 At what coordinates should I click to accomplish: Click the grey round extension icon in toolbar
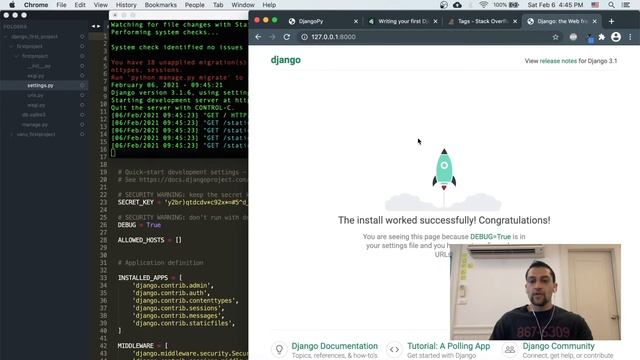click(573, 37)
